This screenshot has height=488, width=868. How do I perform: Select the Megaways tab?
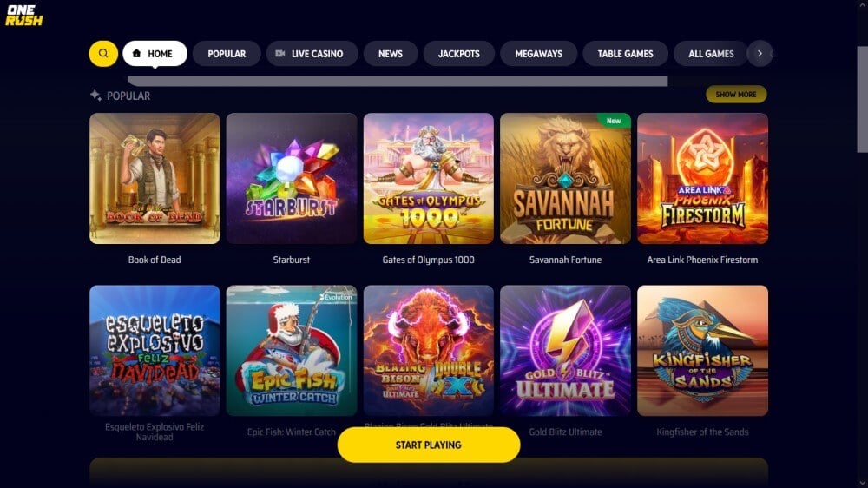pos(539,54)
